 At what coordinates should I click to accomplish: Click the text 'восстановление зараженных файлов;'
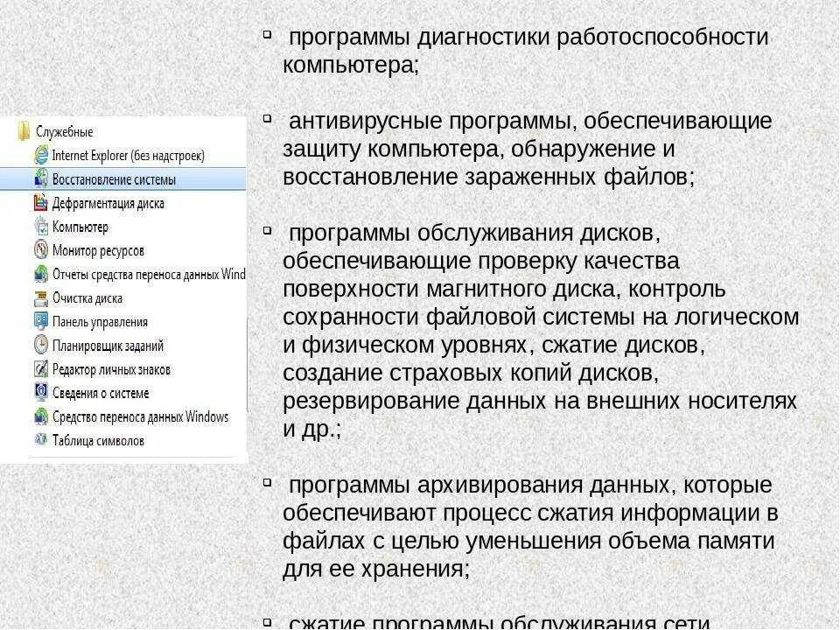(x=488, y=177)
